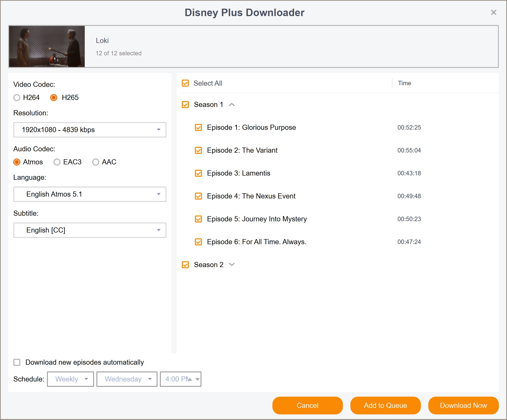Screen dimensions: 507x420
Task: Expand Season 2 episode list
Action: tap(232, 265)
